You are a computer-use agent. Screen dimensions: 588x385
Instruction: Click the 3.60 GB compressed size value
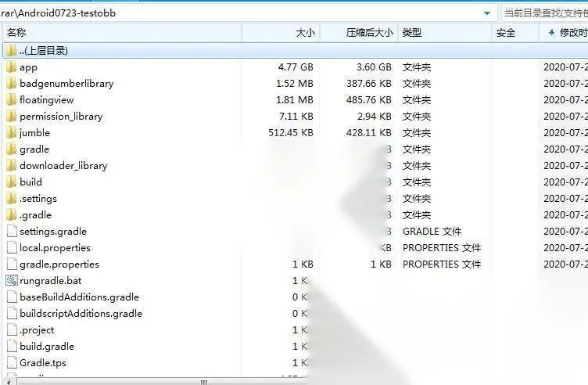click(x=374, y=67)
